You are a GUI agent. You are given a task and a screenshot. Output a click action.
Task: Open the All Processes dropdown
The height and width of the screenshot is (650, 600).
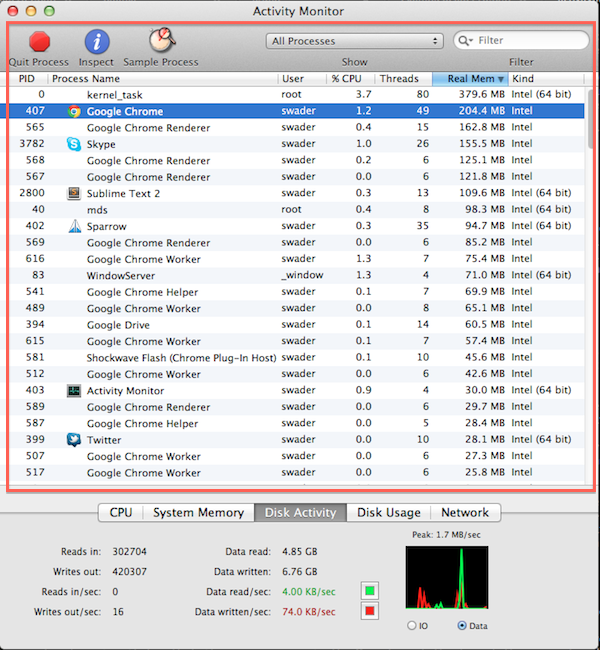click(x=355, y=41)
